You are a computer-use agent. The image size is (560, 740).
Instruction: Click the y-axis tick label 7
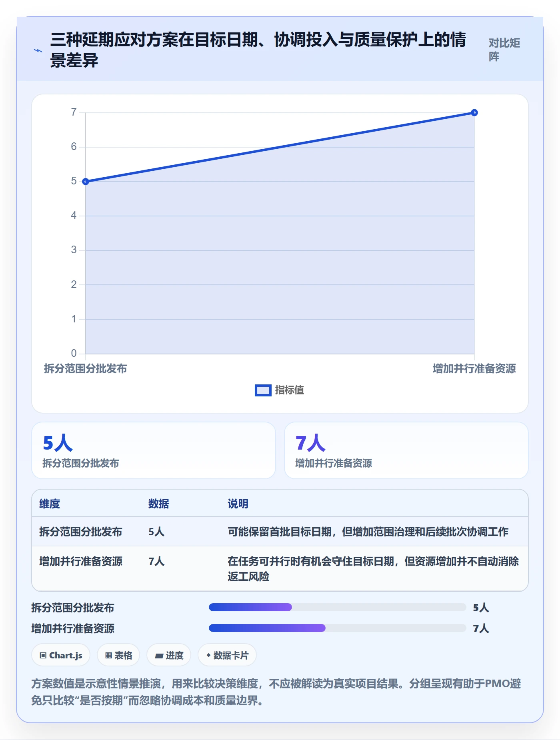coord(74,112)
